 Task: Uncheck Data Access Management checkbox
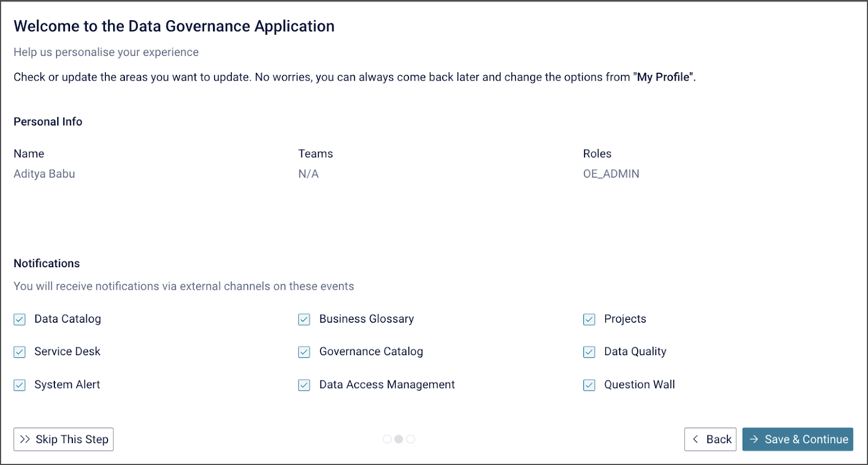coord(304,385)
